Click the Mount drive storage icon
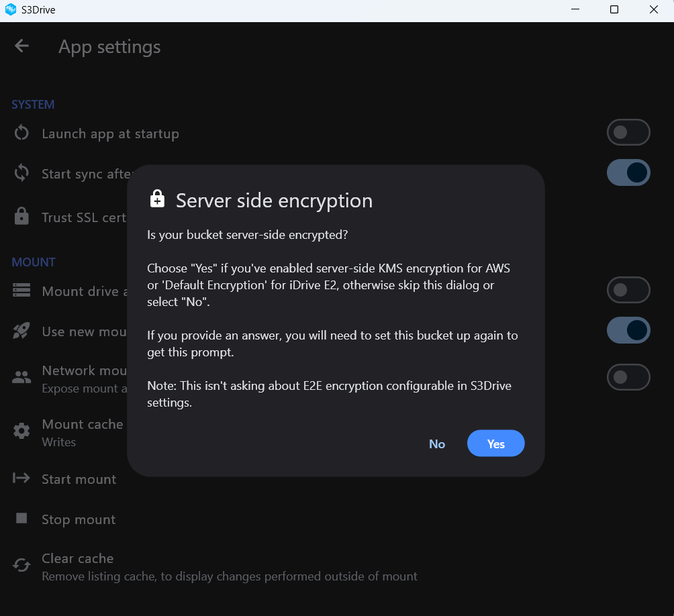 click(21, 290)
